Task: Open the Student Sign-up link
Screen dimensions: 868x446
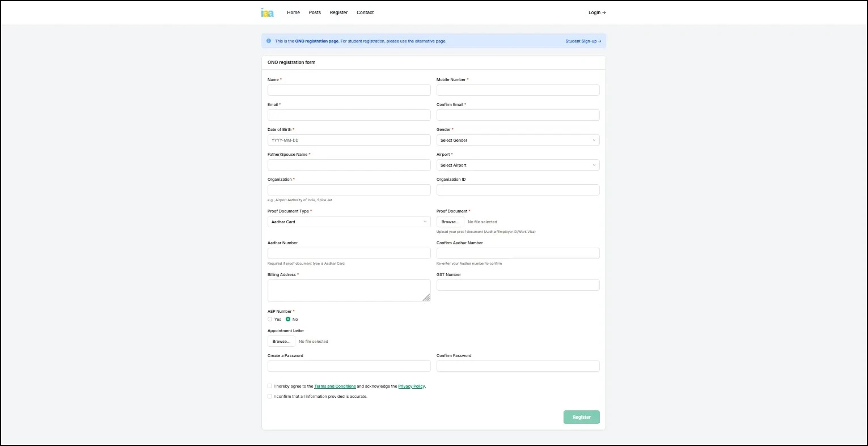Action: coord(583,41)
